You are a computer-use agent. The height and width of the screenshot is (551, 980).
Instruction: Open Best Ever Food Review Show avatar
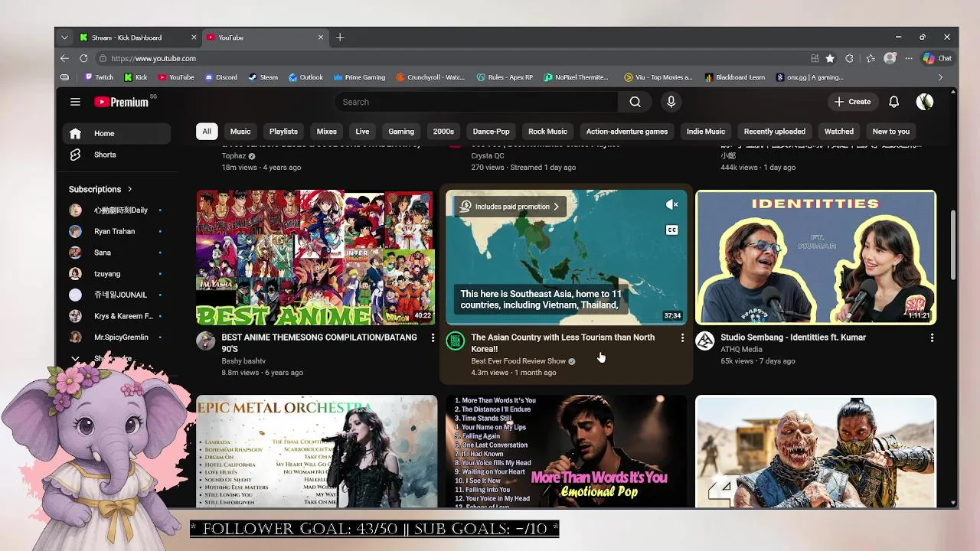tap(456, 341)
